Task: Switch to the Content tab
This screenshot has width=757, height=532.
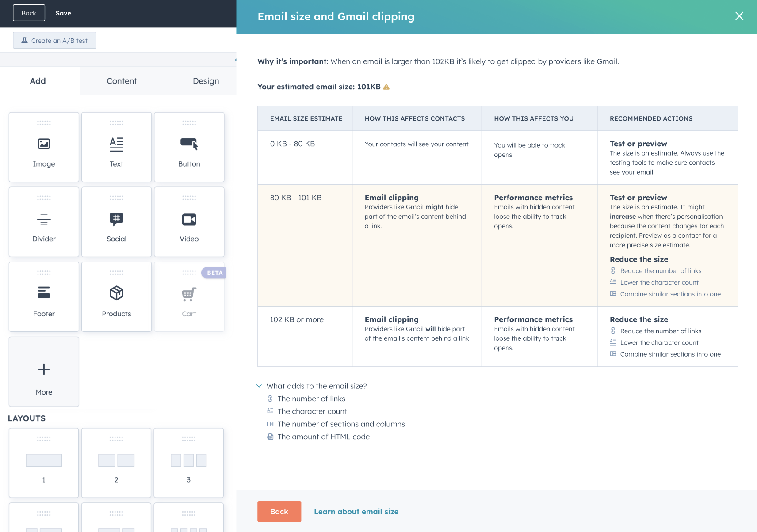Action: 122,81
